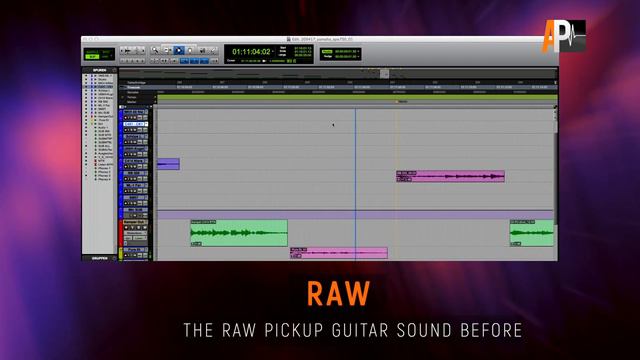
Task: Toggle the green Grid lines indicator
Action: 327,52
